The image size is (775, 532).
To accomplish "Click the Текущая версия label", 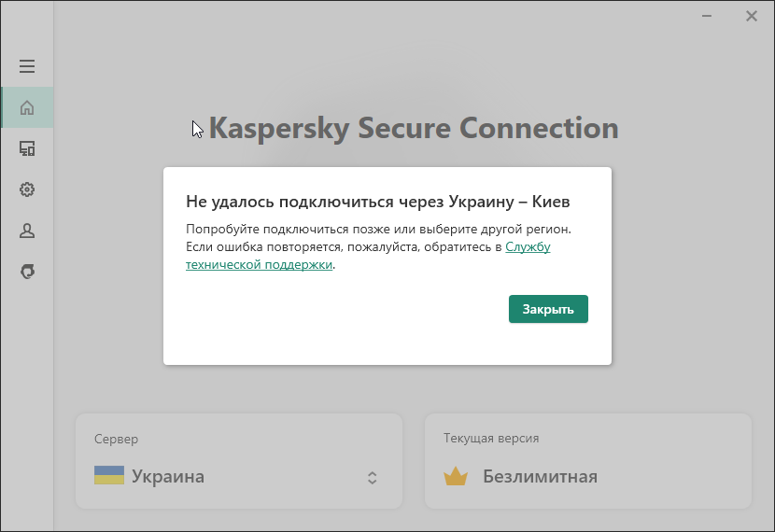I will pos(491,439).
